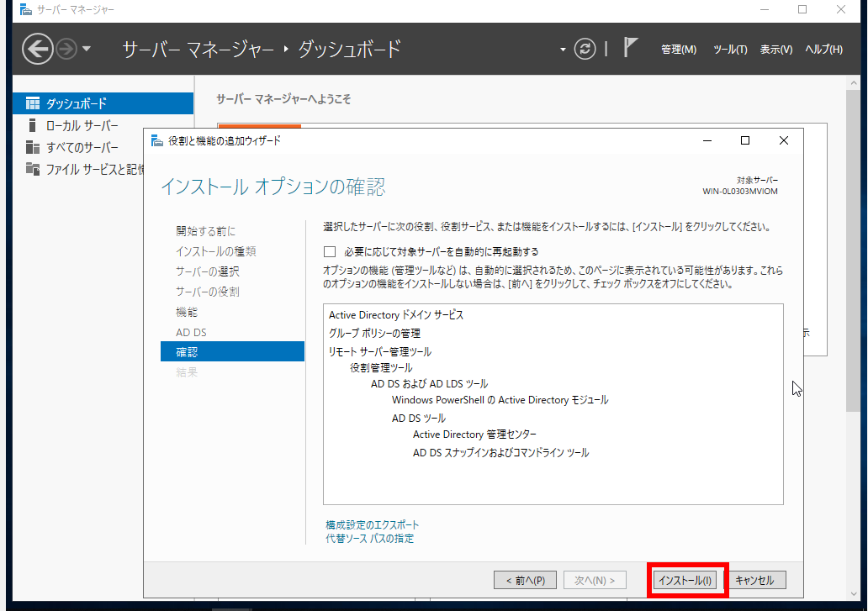Click the refresh icon in the header
The width and height of the screenshot is (868, 611).
[585, 50]
